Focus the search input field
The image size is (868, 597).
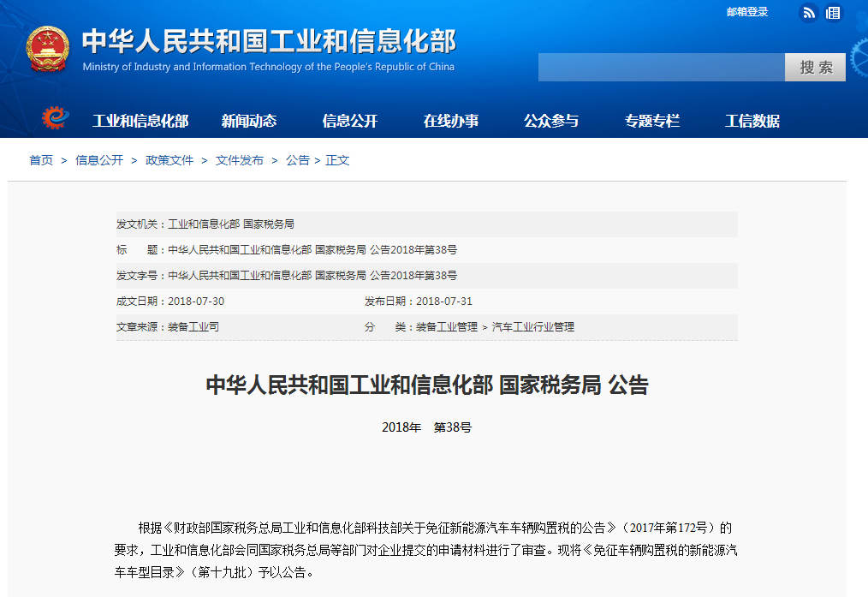tap(661, 68)
